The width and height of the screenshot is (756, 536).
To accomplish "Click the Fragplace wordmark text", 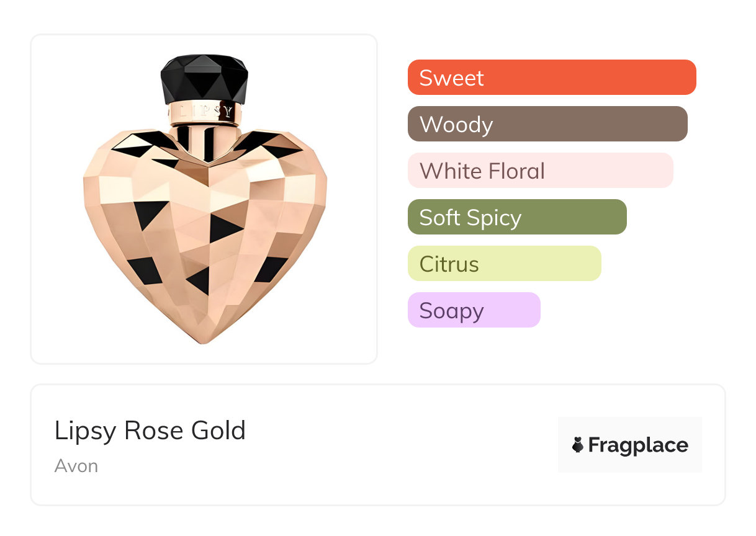I will pyautogui.click(x=638, y=445).
